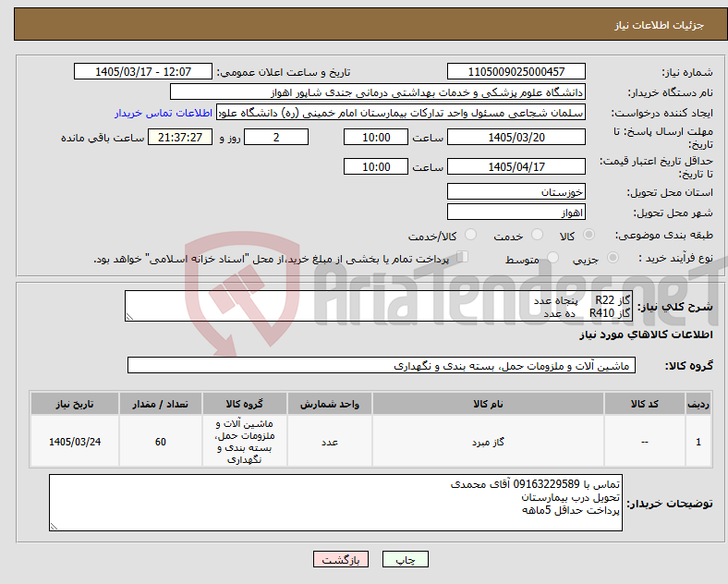The image size is (728, 584).
Task: Click the گاز مبرد item name cell
Action: coord(488,442)
